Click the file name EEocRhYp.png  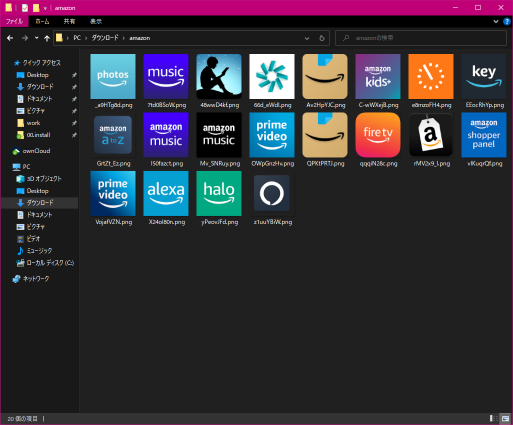click(x=485, y=105)
